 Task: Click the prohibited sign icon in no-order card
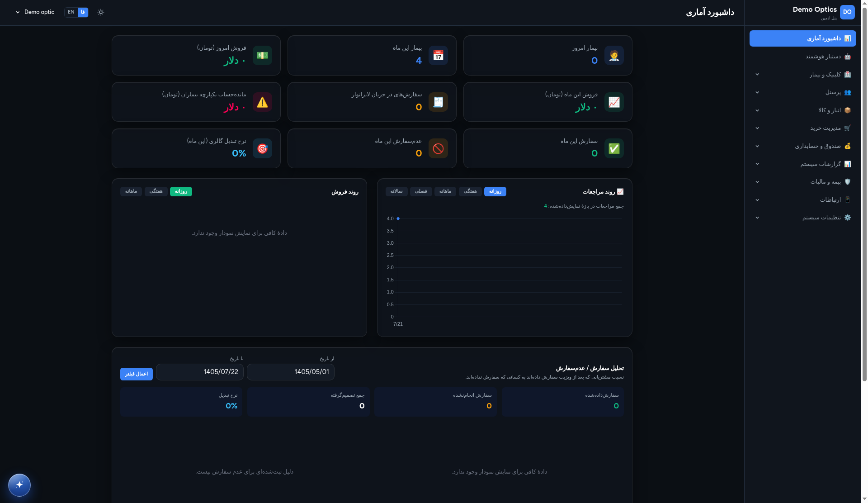click(438, 148)
